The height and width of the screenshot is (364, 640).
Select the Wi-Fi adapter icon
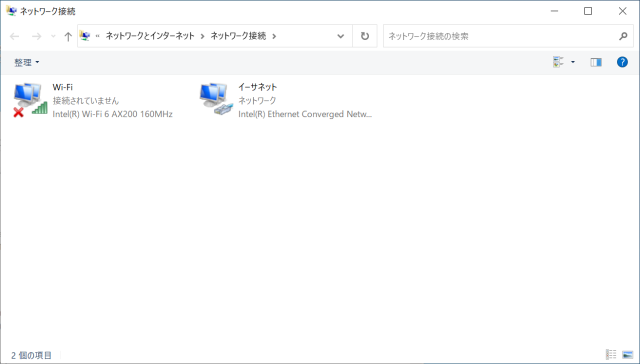[30, 100]
